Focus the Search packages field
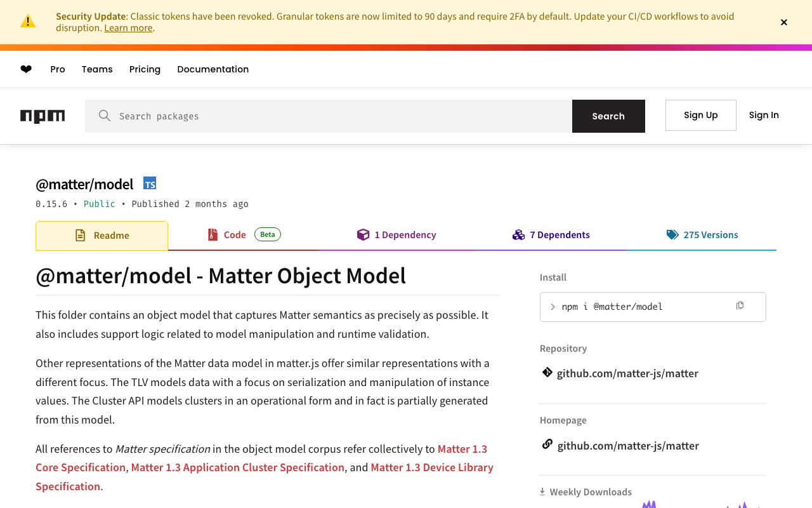Image resolution: width=812 pixels, height=508 pixels. click(343, 116)
